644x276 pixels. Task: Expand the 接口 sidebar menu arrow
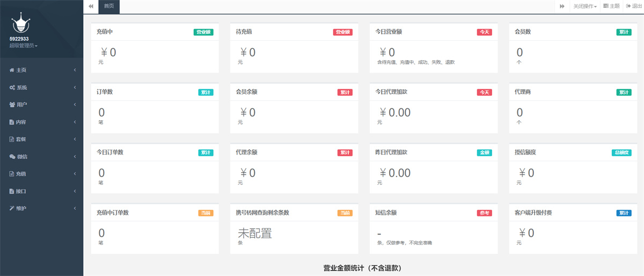click(x=75, y=191)
